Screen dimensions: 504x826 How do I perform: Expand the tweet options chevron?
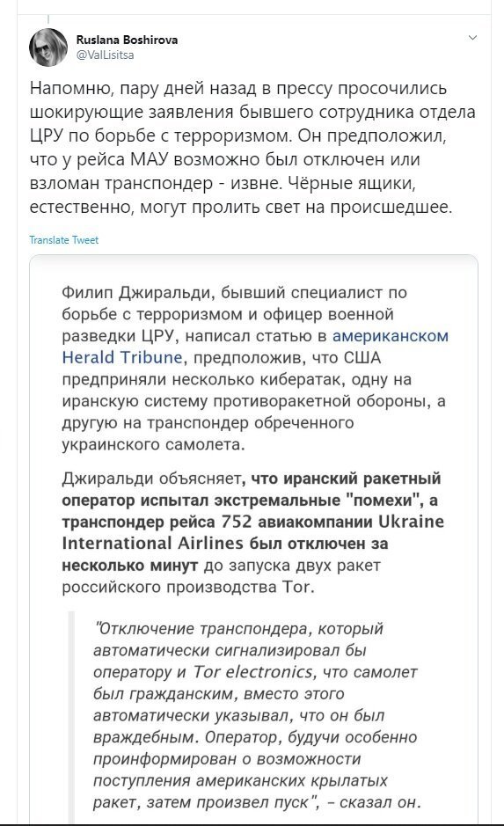tap(472, 38)
